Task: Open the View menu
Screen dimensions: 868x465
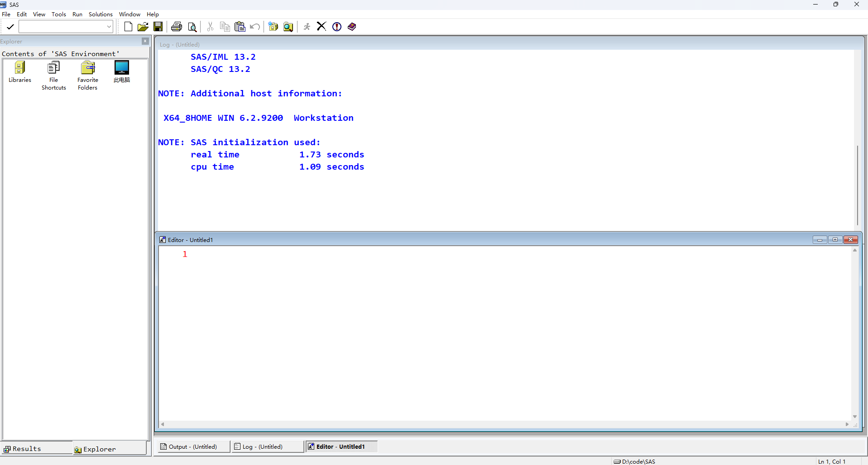Action: pos(39,14)
